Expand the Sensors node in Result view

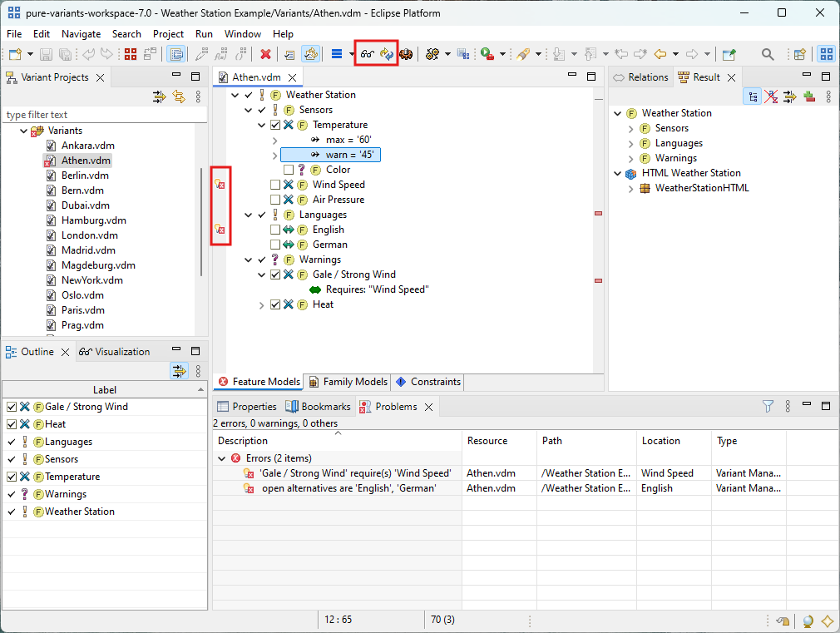pos(631,128)
